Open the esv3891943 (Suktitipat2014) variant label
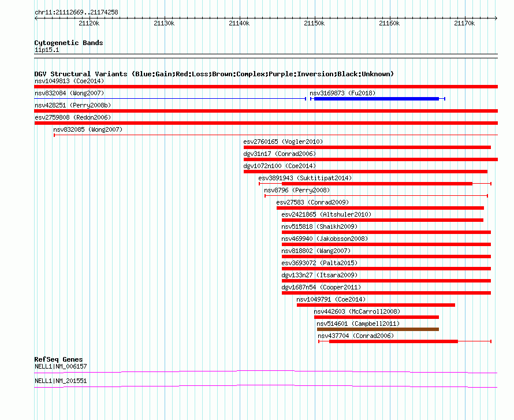 tap(305, 178)
